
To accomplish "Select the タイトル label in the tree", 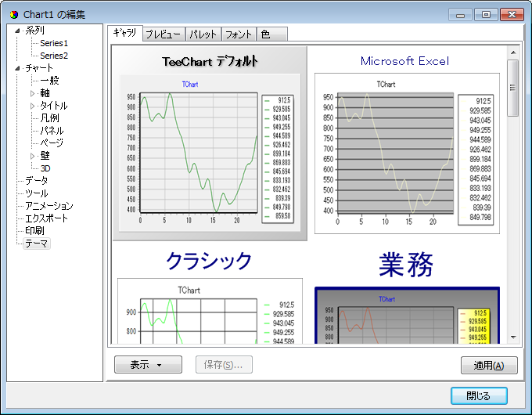I will click(x=54, y=106).
